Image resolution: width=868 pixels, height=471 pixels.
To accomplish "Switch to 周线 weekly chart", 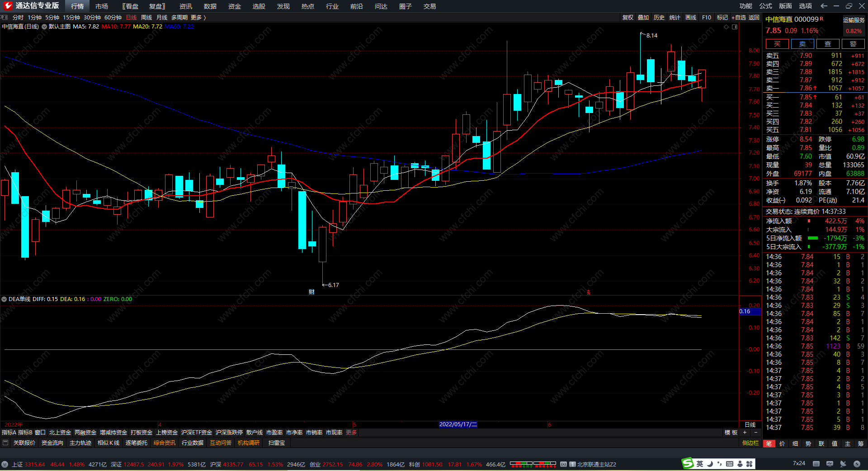I will pos(146,17).
